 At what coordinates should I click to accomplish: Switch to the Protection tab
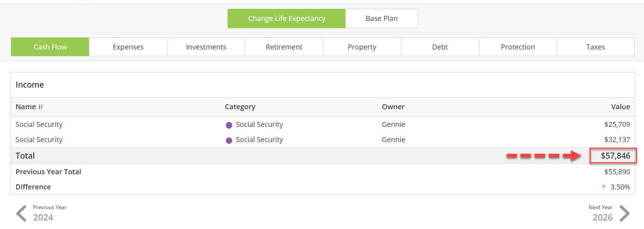(518, 47)
